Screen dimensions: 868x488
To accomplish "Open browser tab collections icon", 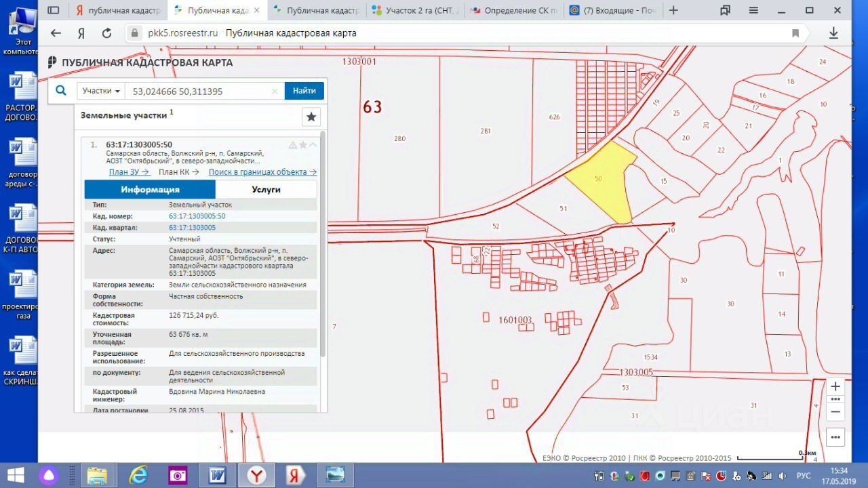I will (x=726, y=10).
